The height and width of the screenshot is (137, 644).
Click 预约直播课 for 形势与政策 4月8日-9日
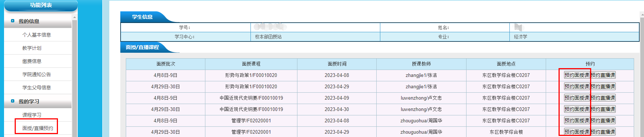click(603, 75)
